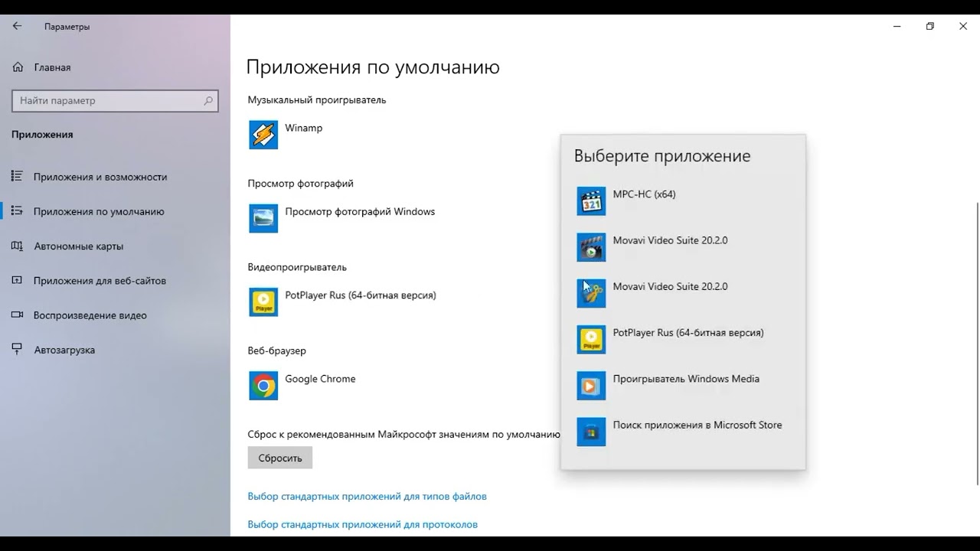The height and width of the screenshot is (551, 980).
Task: Click the vertical scrollbar on the right edge
Action: click(x=977, y=343)
